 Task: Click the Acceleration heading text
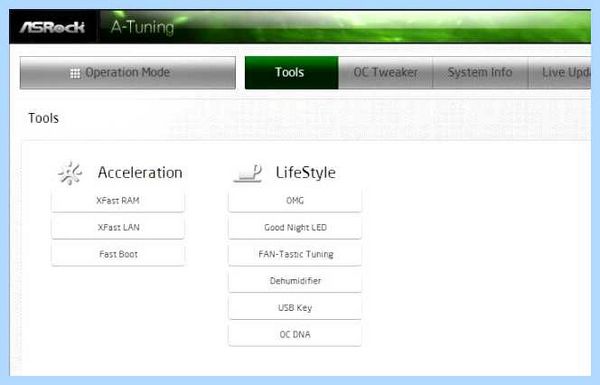[140, 173]
